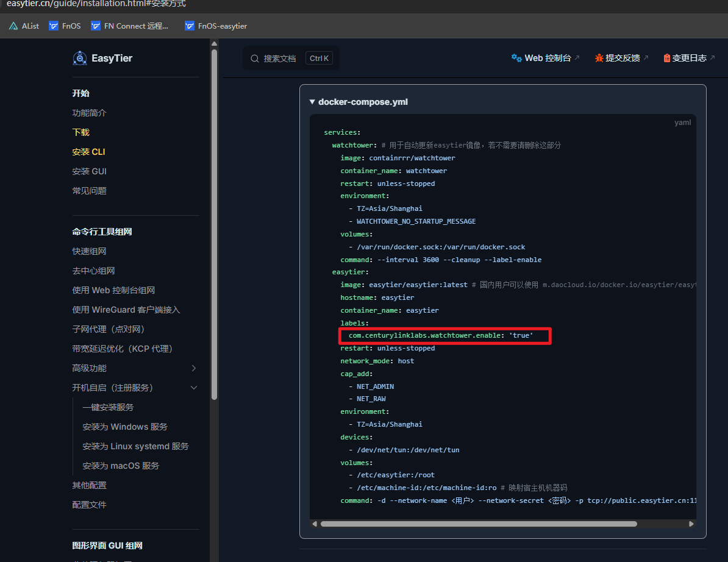Open the AList bookmark icon
The width and height of the screenshot is (728, 562).
point(13,26)
